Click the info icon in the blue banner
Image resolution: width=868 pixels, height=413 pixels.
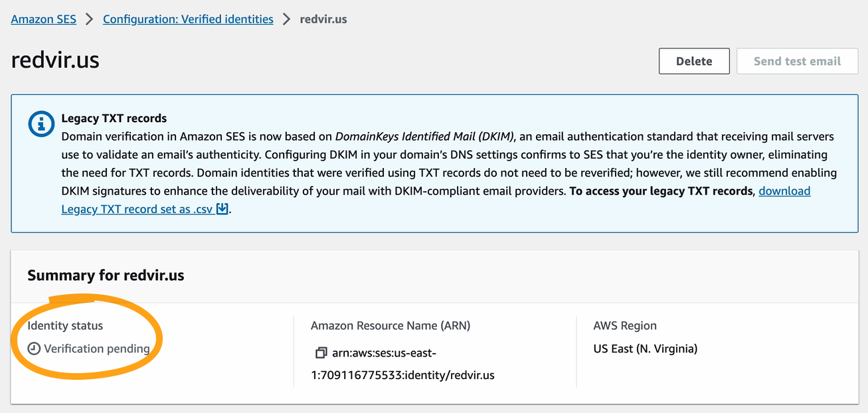coord(41,124)
